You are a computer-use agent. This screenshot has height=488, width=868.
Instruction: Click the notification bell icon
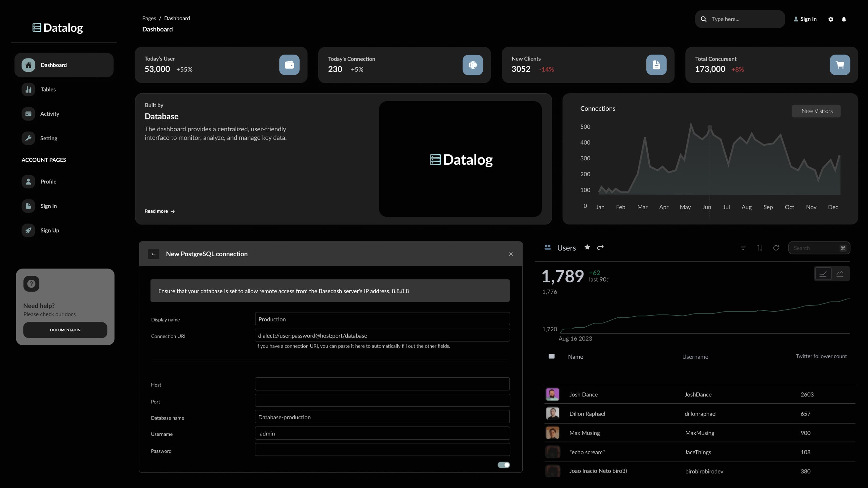click(844, 19)
